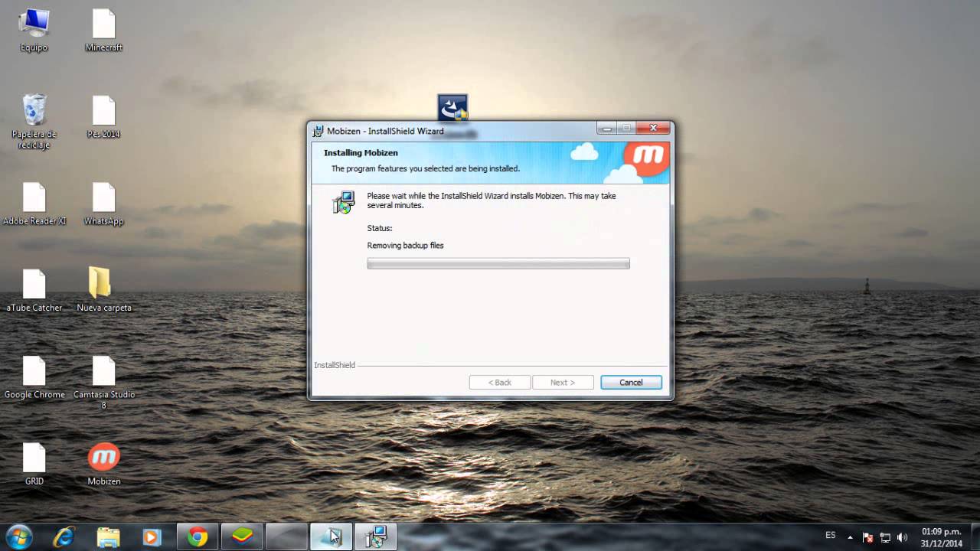Click the installer icon behind the wizard
Image resolution: width=980 pixels, height=551 pixels.
click(x=452, y=106)
